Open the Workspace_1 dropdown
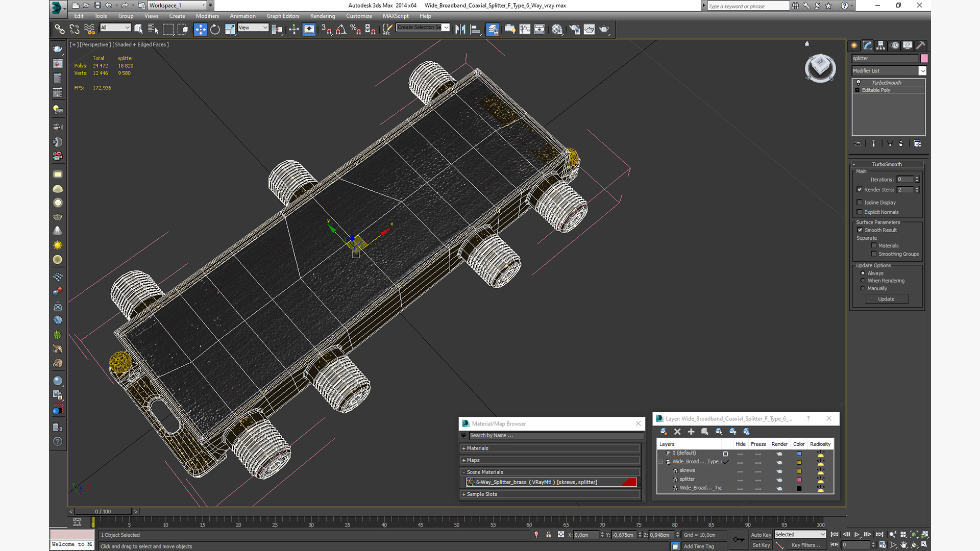980x551 pixels. 177,5
